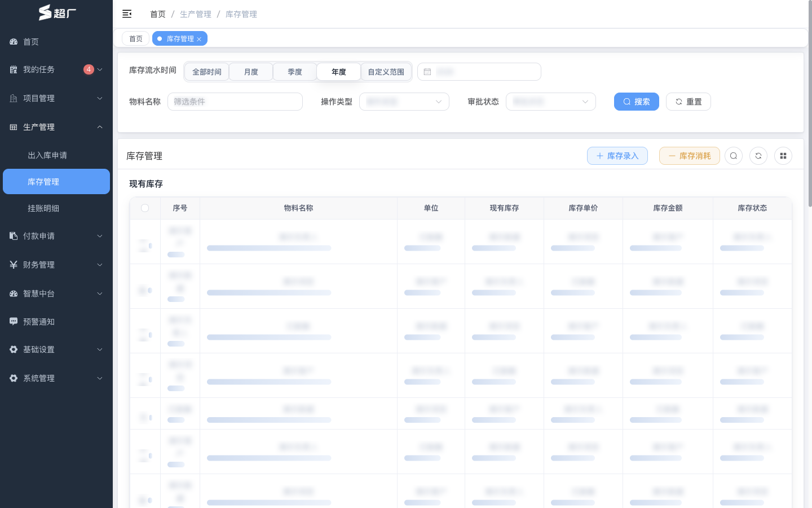Click the date range input field
The height and width of the screenshot is (508, 812).
point(479,72)
